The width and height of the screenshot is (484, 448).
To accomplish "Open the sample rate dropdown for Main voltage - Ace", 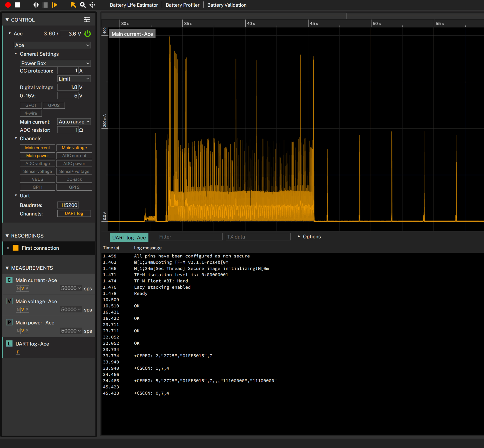I will [71, 309].
